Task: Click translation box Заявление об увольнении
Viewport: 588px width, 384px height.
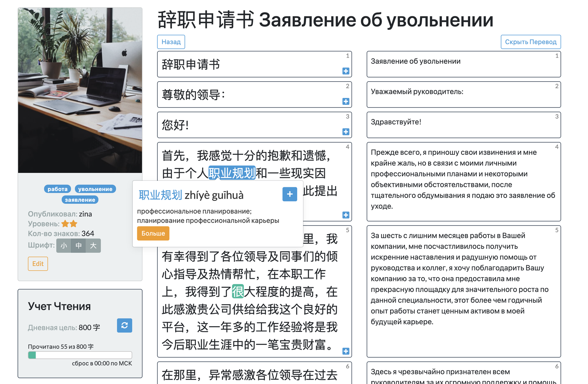Action: 464,64
